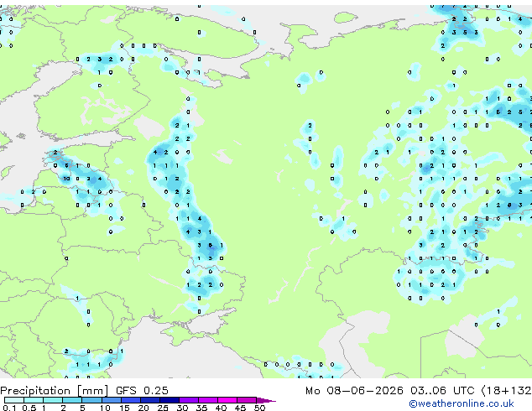Select the legend scale label '35'
The height and width of the screenshot is (411, 532).
(201, 408)
